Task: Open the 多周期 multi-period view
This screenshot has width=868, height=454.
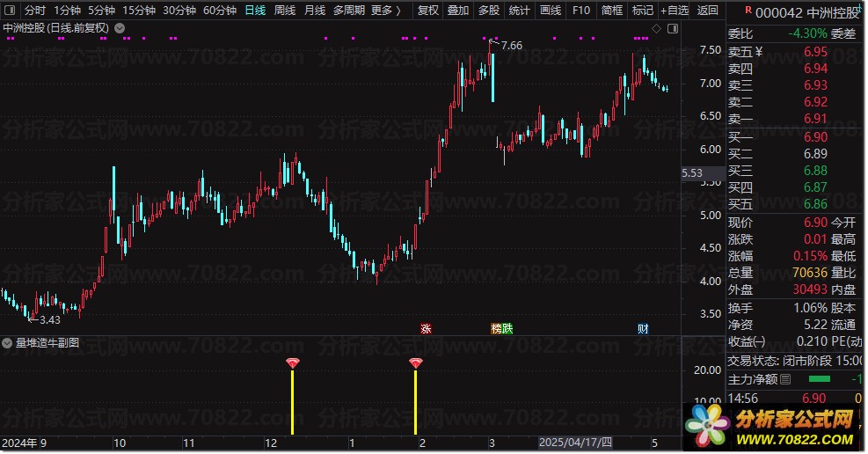Action: [x=349, y=10]
